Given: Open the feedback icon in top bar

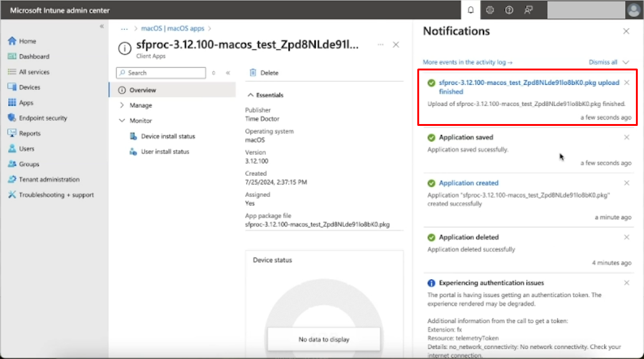Looking at the screenshot, I should click(x=528, y=10).
